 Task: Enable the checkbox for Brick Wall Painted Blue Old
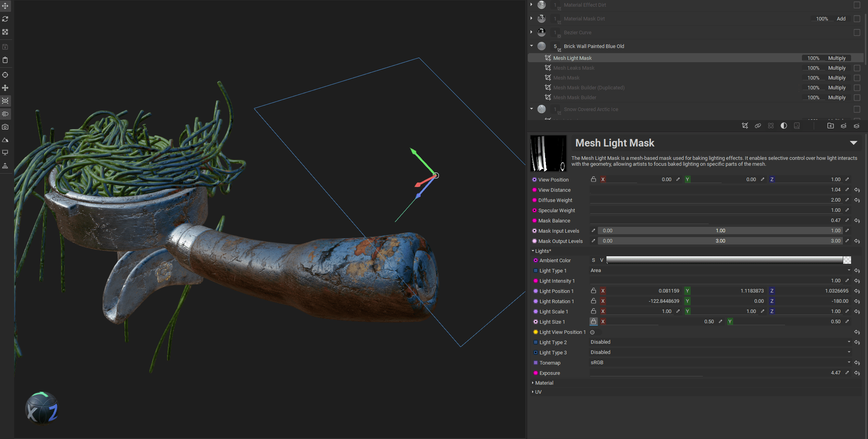(x=857, y=46)
